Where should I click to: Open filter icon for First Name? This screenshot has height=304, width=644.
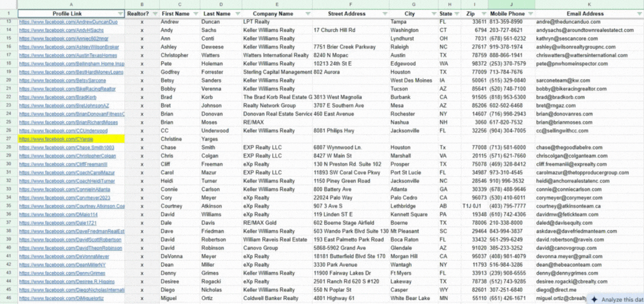(x=195, y=13)
